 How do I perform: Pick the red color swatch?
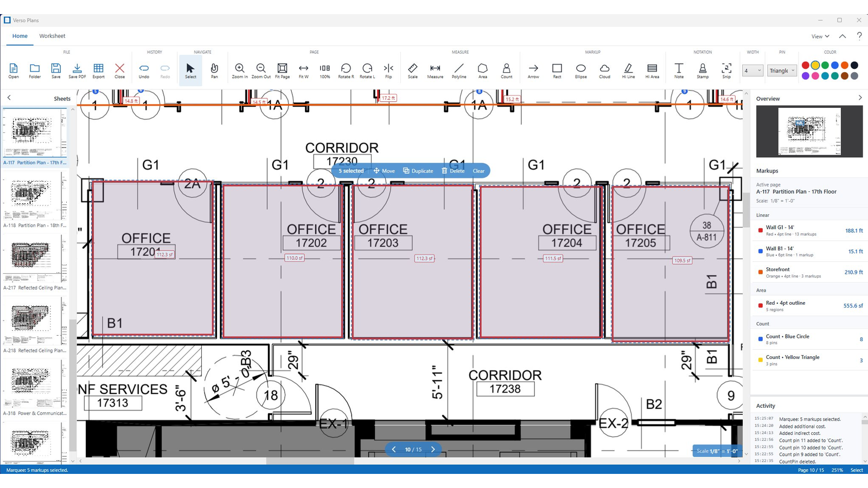[x=806, y=65]
